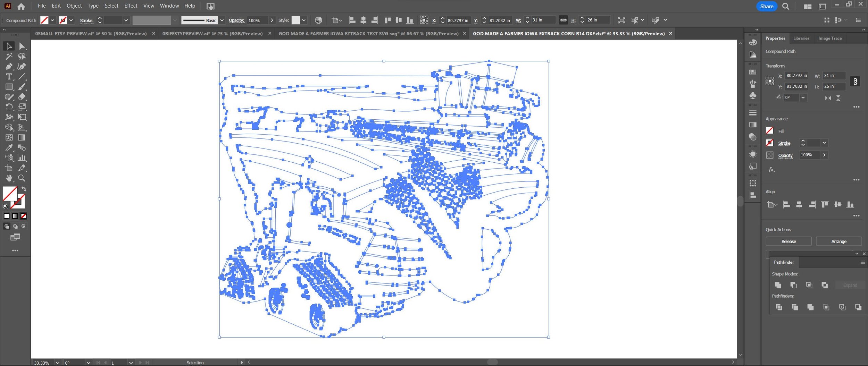868x366 pixels.
Task: Select the Free Transform tool
Action: coord(22,117)
